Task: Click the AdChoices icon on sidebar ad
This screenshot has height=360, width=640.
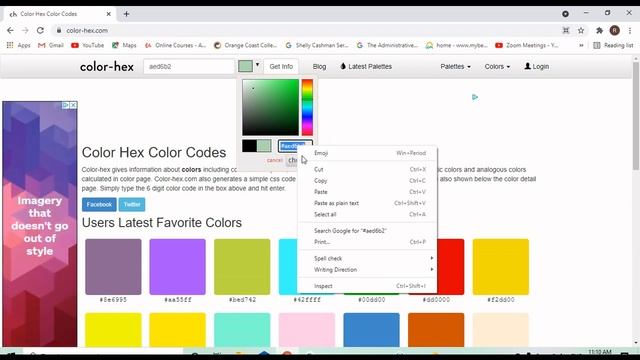Action: (x=65, y=105)
